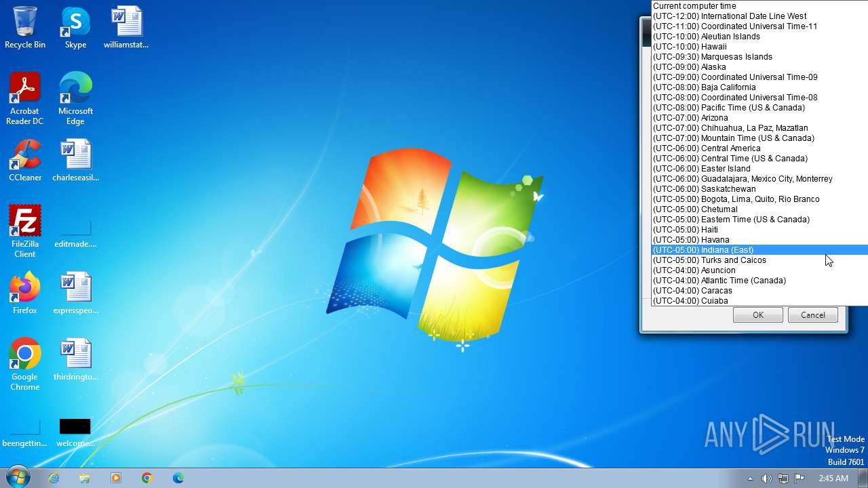The image size is (868, 488).
Task: Select the welcome desktop file
Action: [75, 432]
